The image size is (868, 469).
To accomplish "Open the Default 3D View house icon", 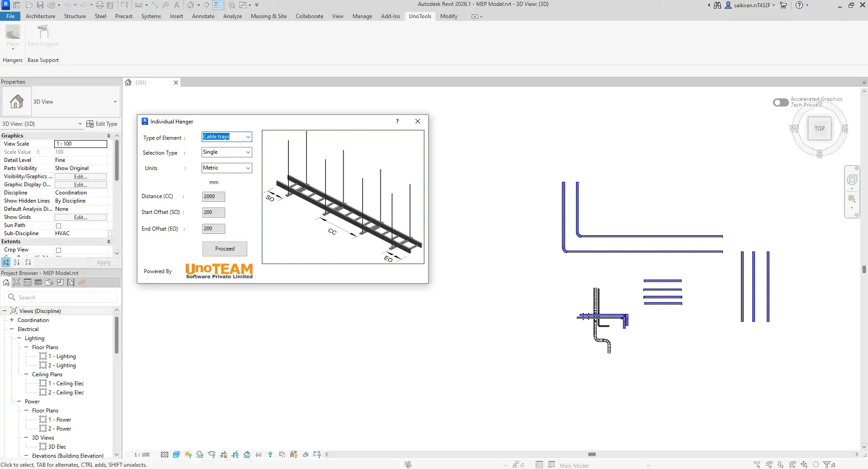I will click(190, 5).
